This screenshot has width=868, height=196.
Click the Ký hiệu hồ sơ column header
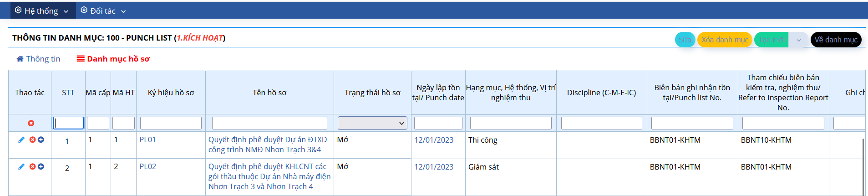(x=171, y=93)
